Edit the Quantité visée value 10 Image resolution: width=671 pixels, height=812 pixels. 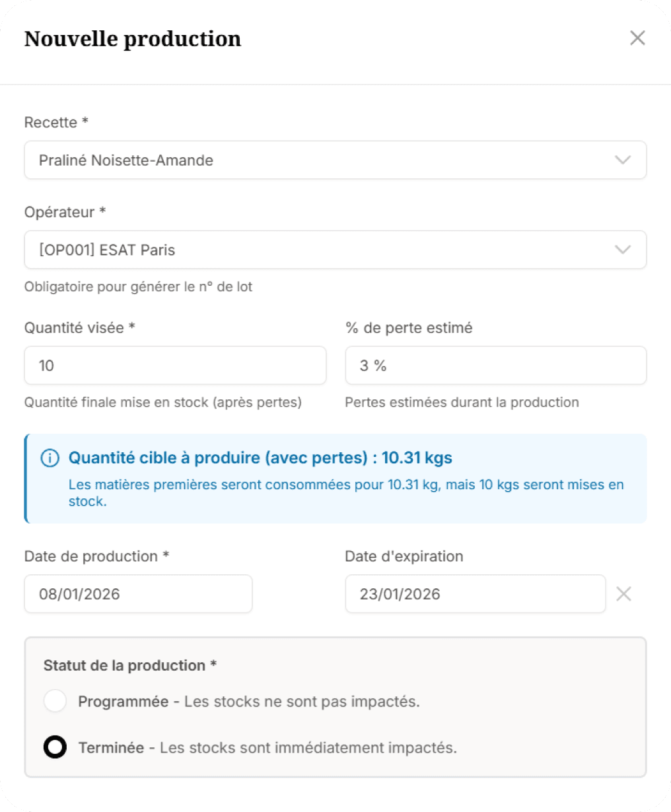[175, 365]
